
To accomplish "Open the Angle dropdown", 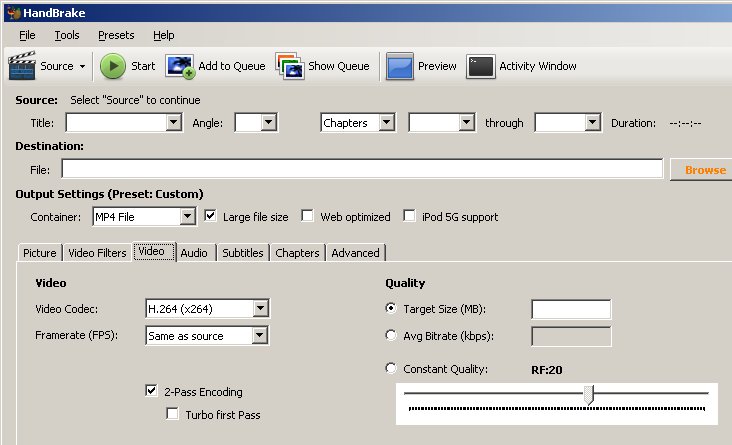I will tap(256, 123).
